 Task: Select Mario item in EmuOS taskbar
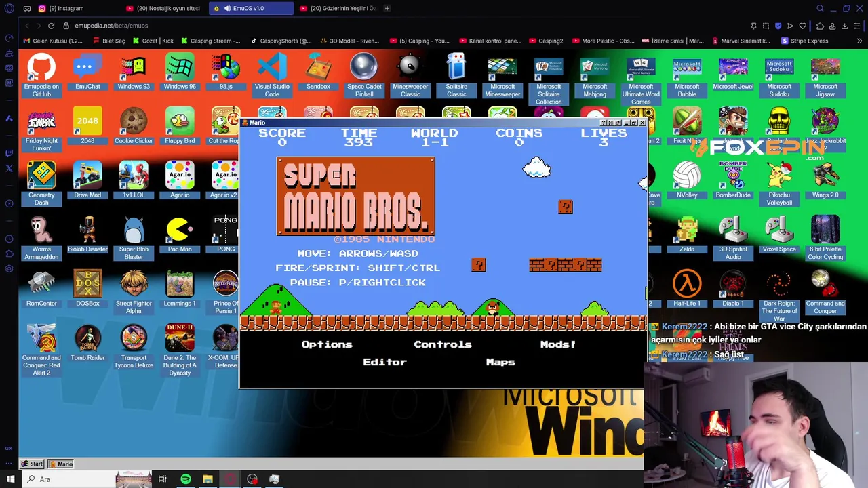pos(60,464)
